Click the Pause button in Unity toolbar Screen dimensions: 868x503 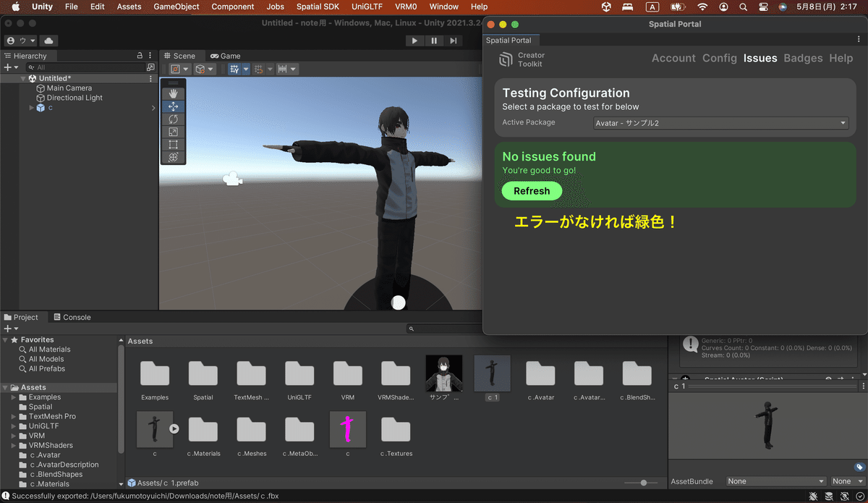pyautogui.click(x=434, y=41)
